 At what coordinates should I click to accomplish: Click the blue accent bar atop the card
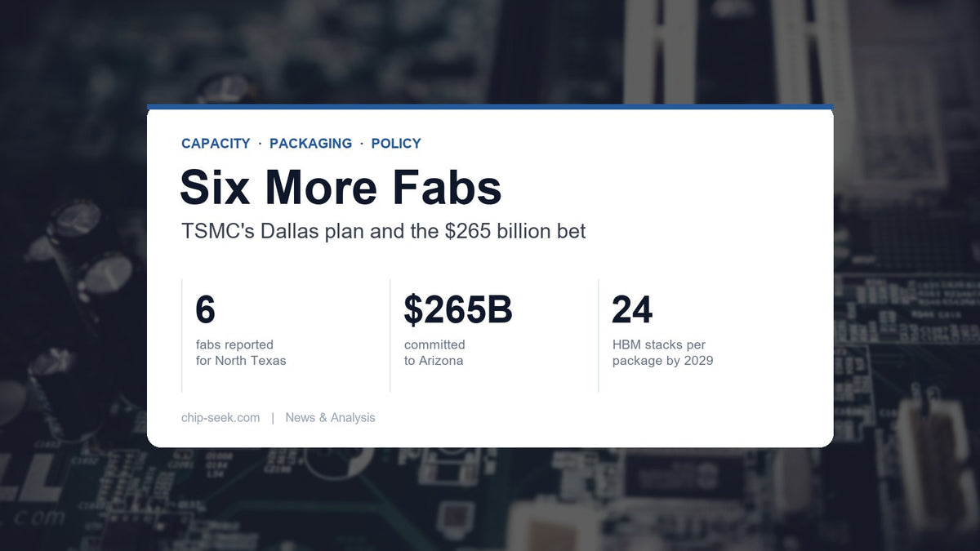(x=490, y=107)
